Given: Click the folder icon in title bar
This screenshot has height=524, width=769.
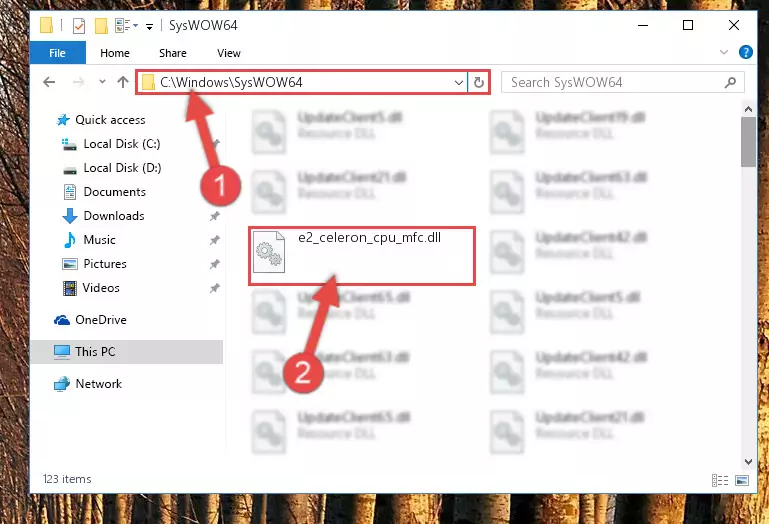Looking at the screenshot, I should 47,26.
